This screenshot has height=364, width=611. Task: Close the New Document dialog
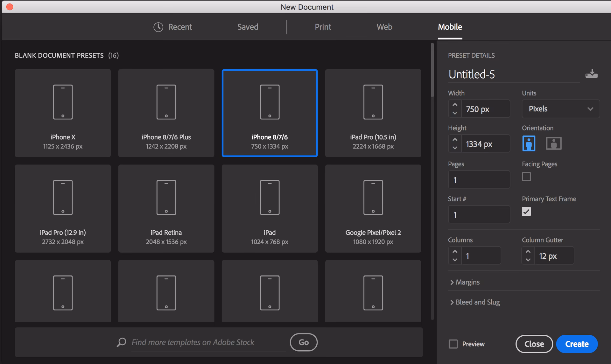[x=534, y=344]
